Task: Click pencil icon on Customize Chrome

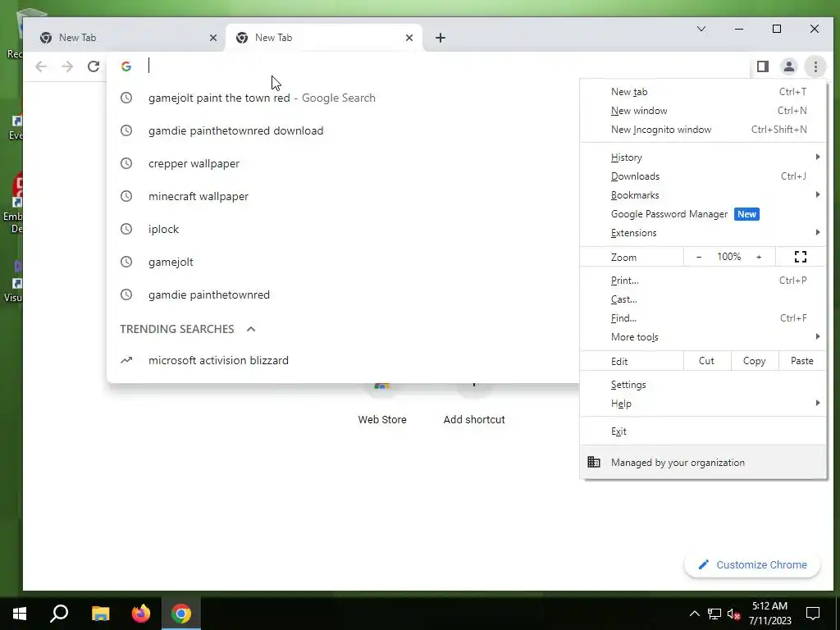Action: 703,564
